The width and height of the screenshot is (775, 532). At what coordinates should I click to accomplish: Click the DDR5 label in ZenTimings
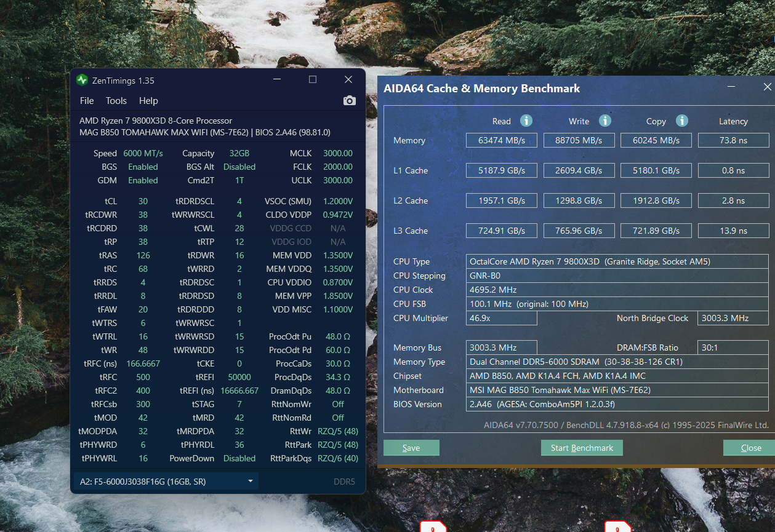[344, 482]
